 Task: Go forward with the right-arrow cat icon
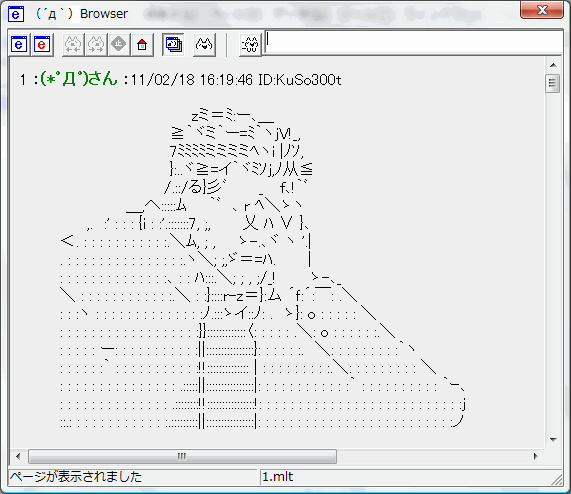tap(96, 45)
